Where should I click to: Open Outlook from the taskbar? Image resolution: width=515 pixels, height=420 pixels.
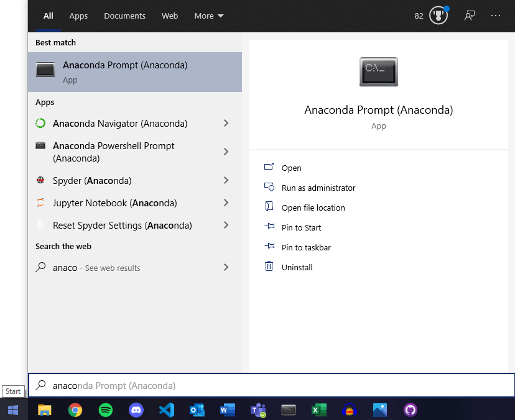click(x=197, y=410)
